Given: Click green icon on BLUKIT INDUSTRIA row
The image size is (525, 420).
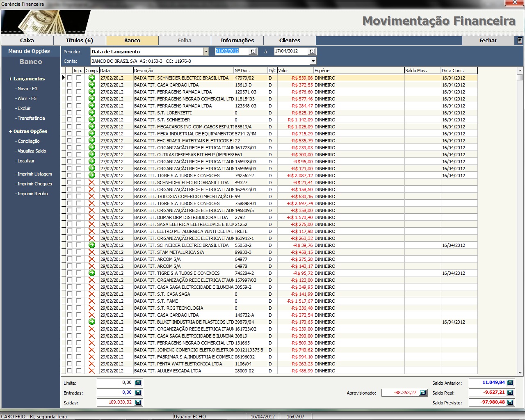Looking at the screenshot, I should pos(92,322).
